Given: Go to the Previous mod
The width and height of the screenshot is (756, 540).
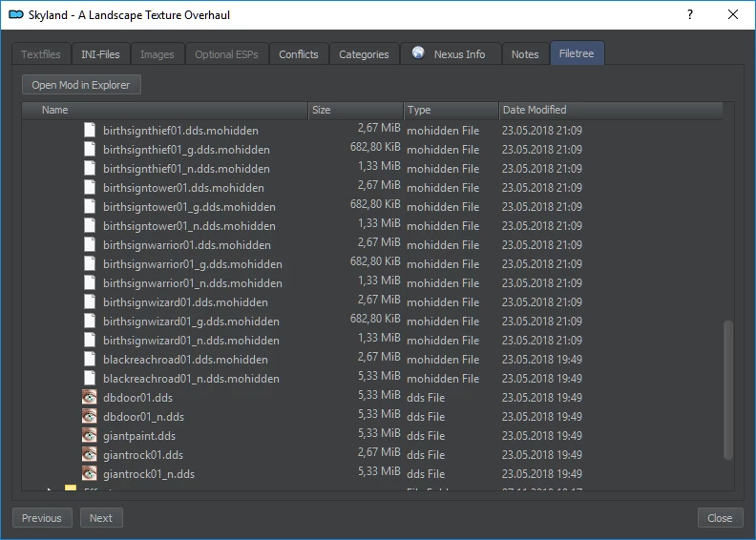Looking at the screenshot, I should (x=42, y=518).
